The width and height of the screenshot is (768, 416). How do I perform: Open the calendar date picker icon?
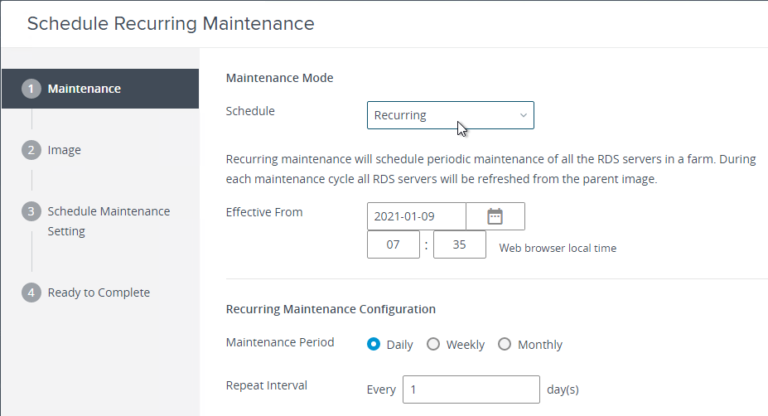tap(494, 216)
